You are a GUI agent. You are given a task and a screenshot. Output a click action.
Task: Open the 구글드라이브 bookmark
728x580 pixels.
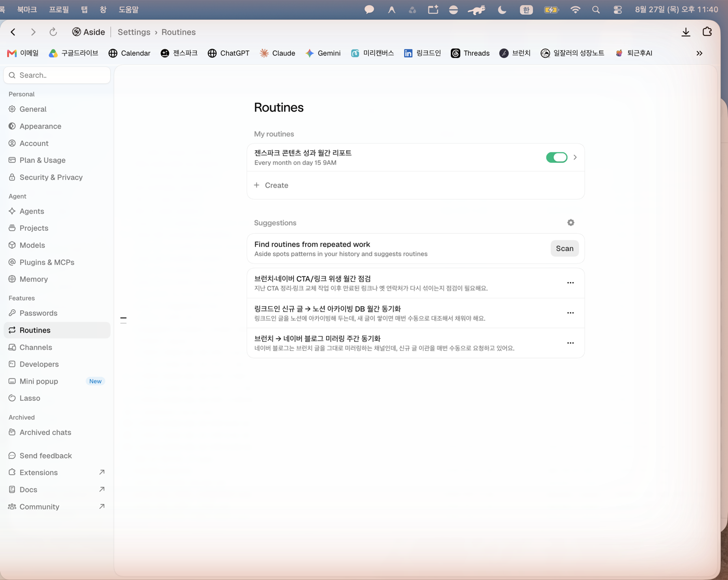point(73,53)
